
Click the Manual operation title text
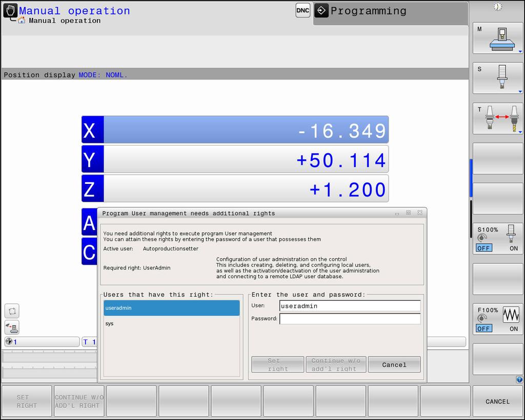point(74,11)
